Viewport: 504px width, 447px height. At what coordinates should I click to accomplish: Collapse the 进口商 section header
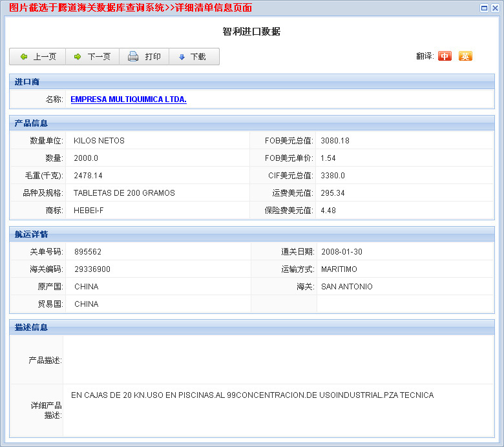27,82
